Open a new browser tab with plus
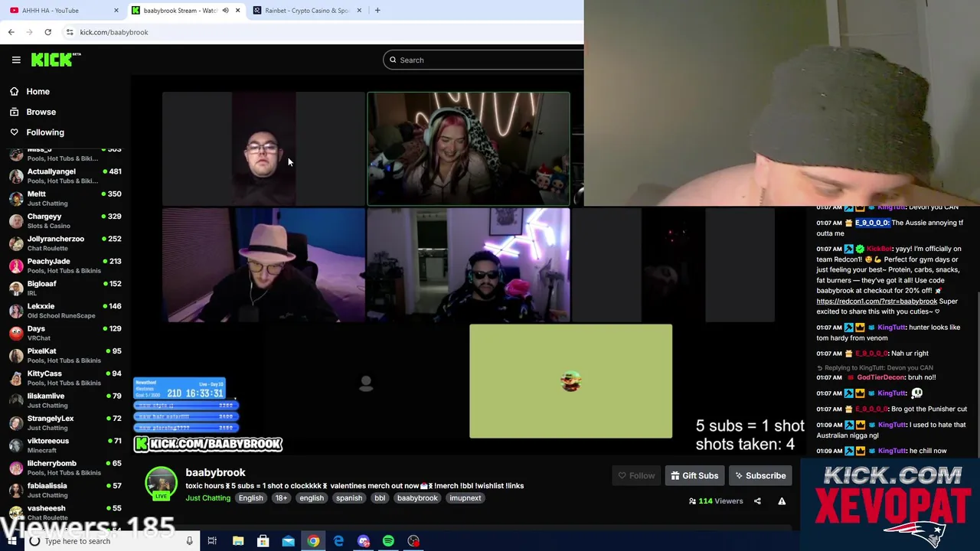The width and height of the screenshot is (980, 551). [377, 11]
